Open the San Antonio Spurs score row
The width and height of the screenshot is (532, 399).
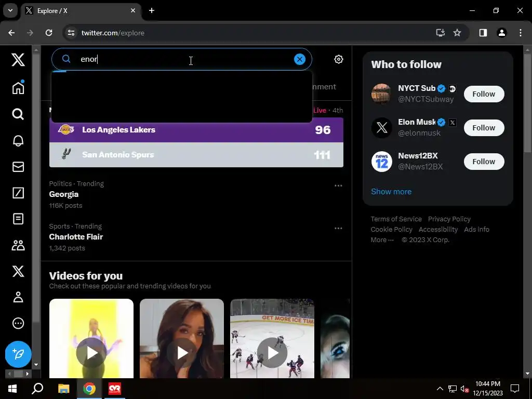pyautogui.click(x=196, y=155)
